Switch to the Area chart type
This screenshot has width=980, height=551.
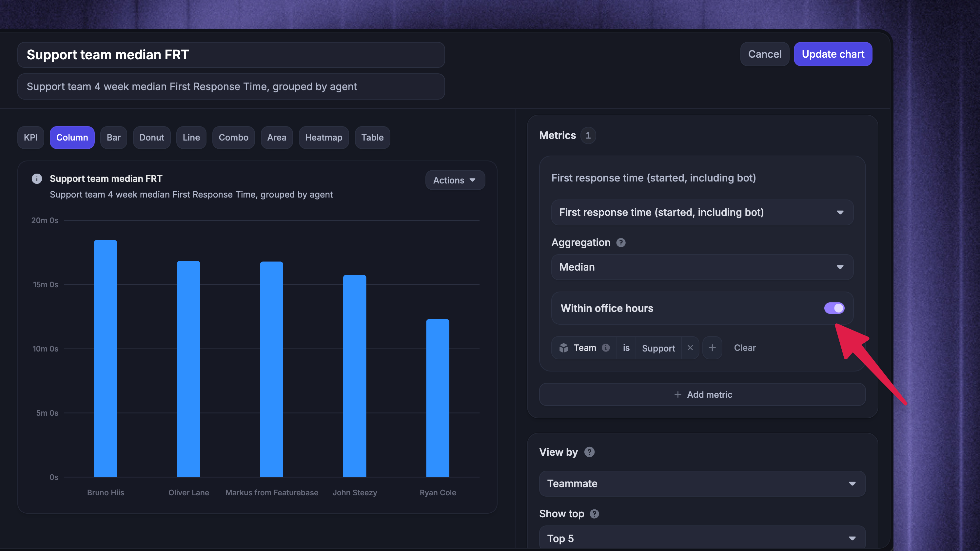[x=277, y=138]
